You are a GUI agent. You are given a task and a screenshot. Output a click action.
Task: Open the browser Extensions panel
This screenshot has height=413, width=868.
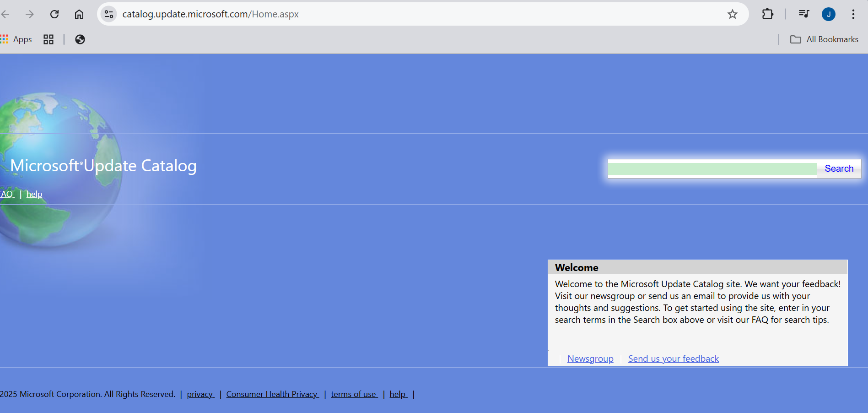tap(768, 14)
